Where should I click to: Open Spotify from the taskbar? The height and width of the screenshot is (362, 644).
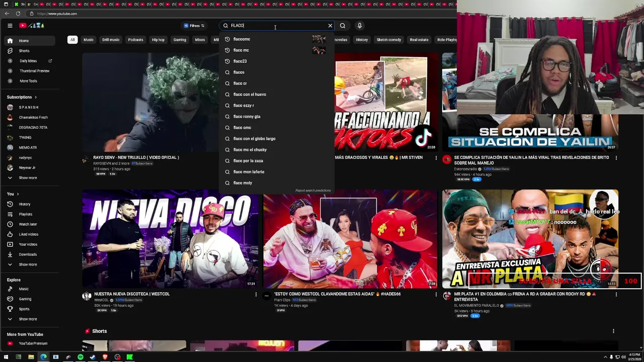click(x=80, y=357)
